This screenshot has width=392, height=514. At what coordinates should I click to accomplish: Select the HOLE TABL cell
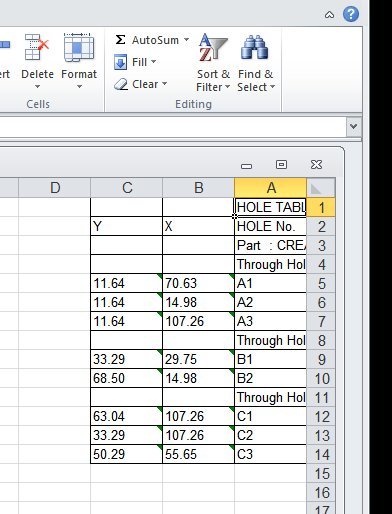coord(270,207)
